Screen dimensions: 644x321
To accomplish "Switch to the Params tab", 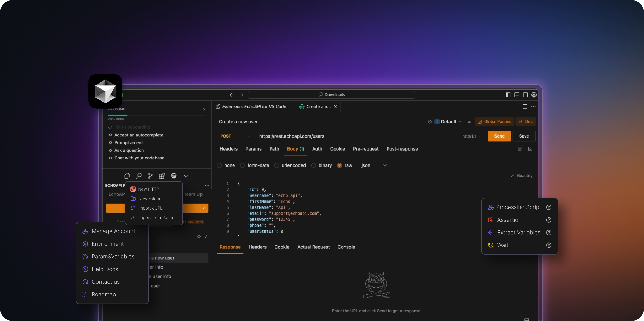I will click(253, 149).
